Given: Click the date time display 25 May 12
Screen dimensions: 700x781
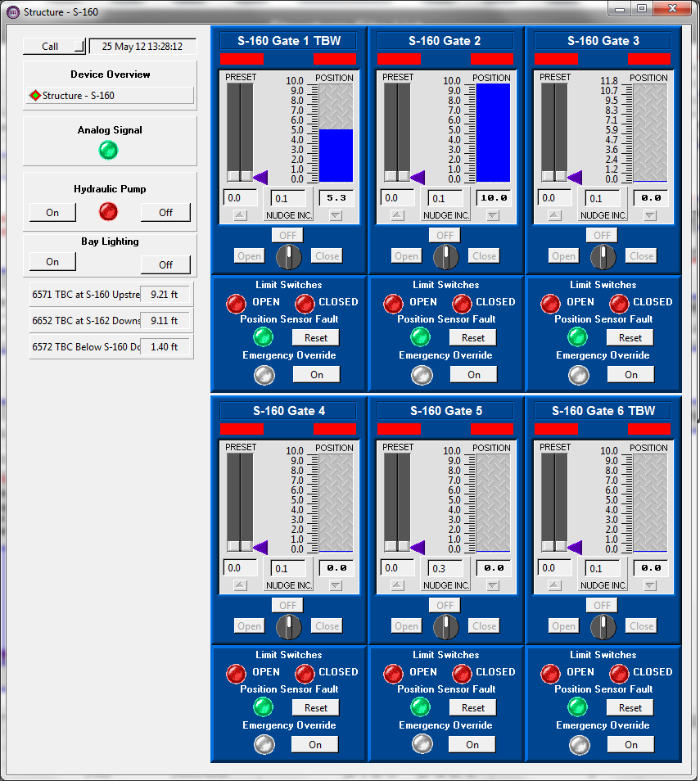Looking at the screenshot, I should pos(142,47).
